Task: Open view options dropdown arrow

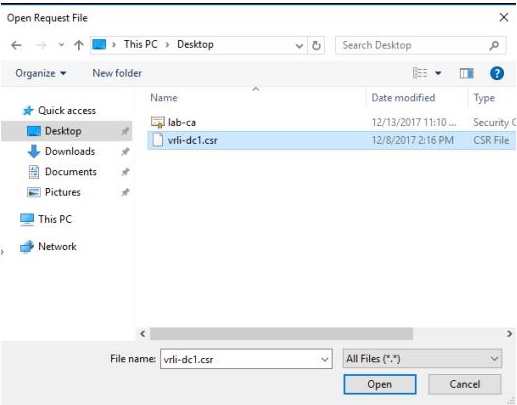Action: click(438, 73)
